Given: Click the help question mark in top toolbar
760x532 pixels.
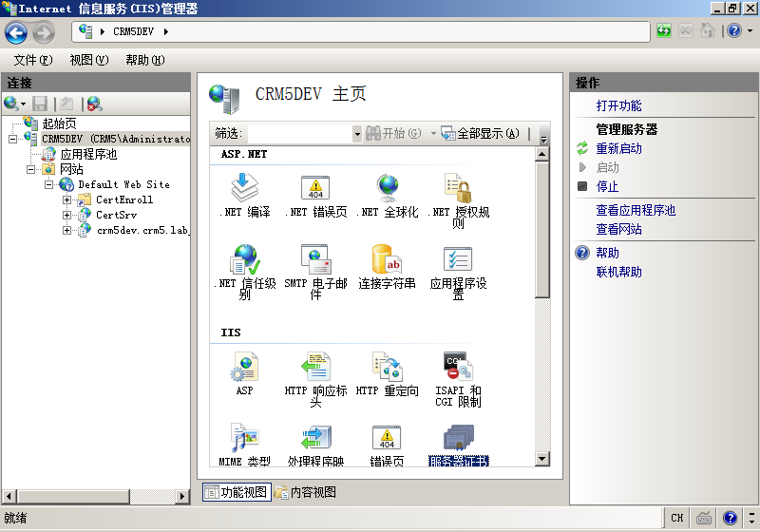Looking at the screenshot, I should pos(734,31).
